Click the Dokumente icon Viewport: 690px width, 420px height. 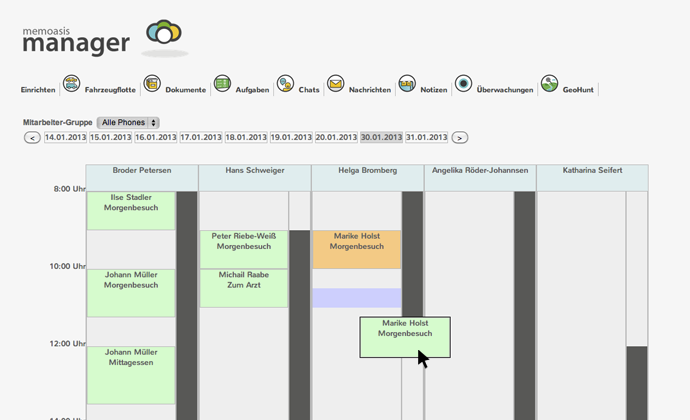pyautogui.click(x=152, y=83)
